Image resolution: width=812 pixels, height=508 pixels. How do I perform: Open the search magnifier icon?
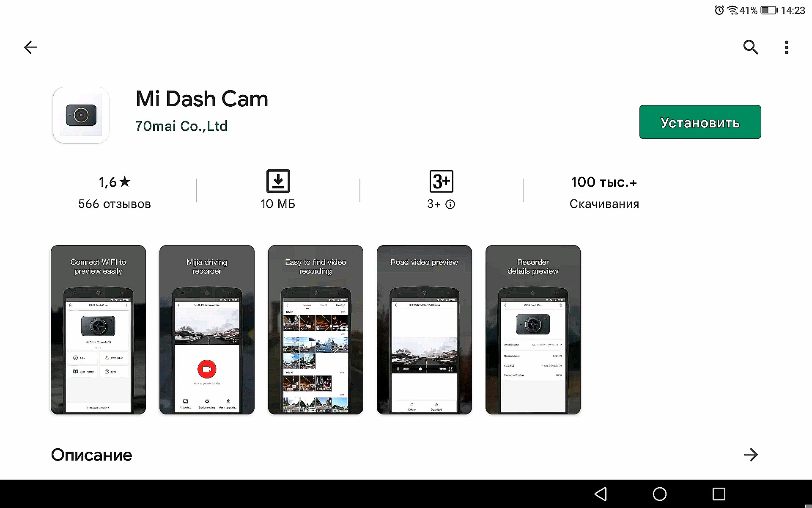pyautogui.click(x=751, y=47)
